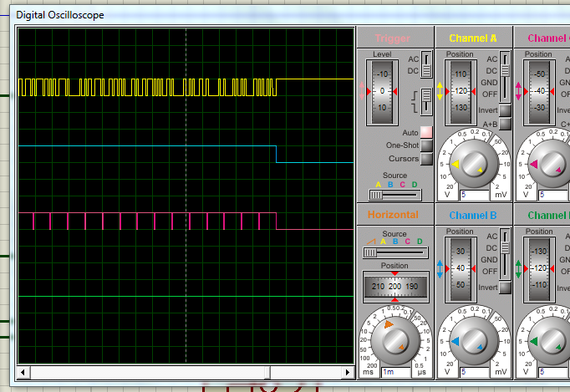Click the blue Channel B position arrows
570x392 pixels.
coord(440,269)
